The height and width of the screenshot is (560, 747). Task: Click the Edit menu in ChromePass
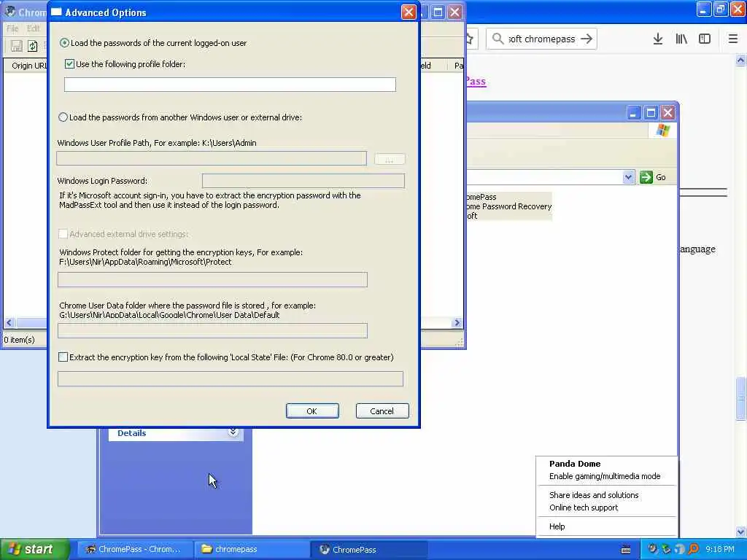pos(34,28)
